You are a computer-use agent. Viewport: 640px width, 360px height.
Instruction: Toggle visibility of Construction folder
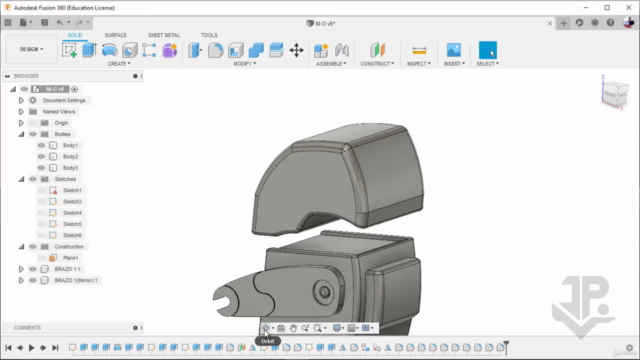tap(33, 247)
